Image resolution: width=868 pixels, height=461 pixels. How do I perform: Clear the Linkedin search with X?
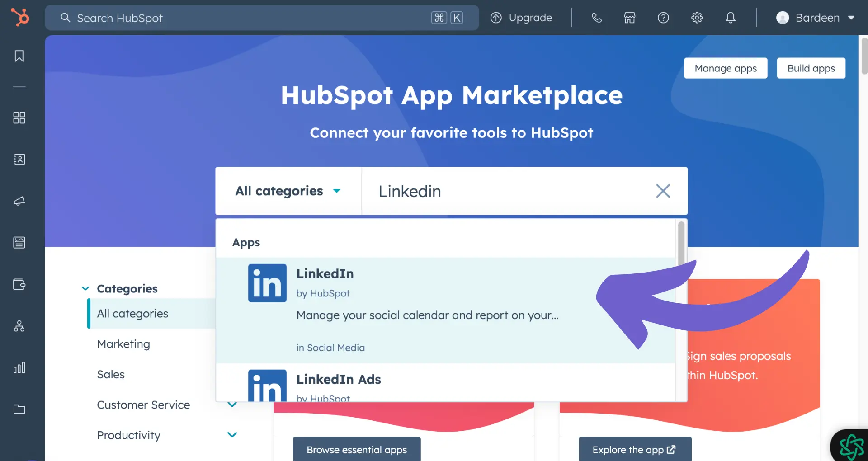[x=663, y=191]
